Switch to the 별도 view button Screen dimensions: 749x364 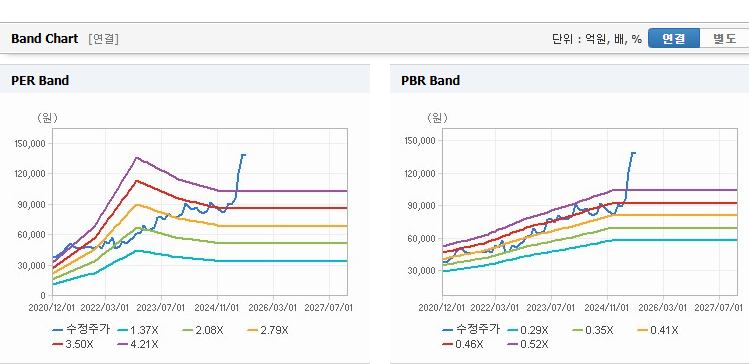click(724, 39)
